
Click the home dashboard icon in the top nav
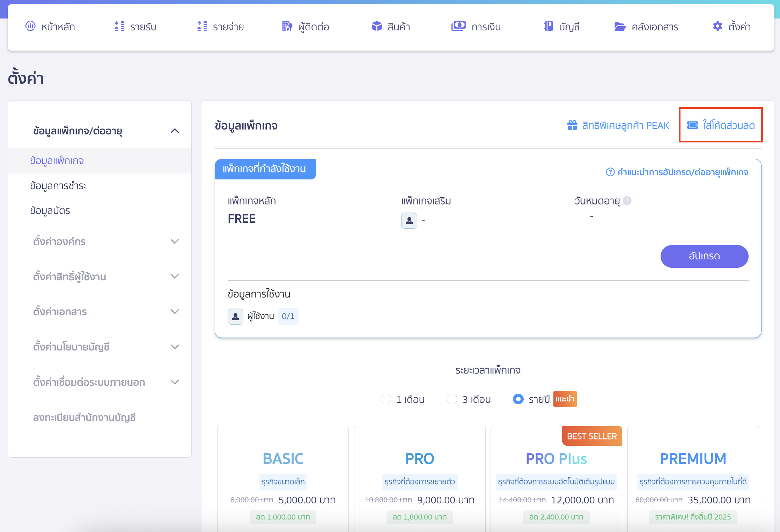(30, 26)
